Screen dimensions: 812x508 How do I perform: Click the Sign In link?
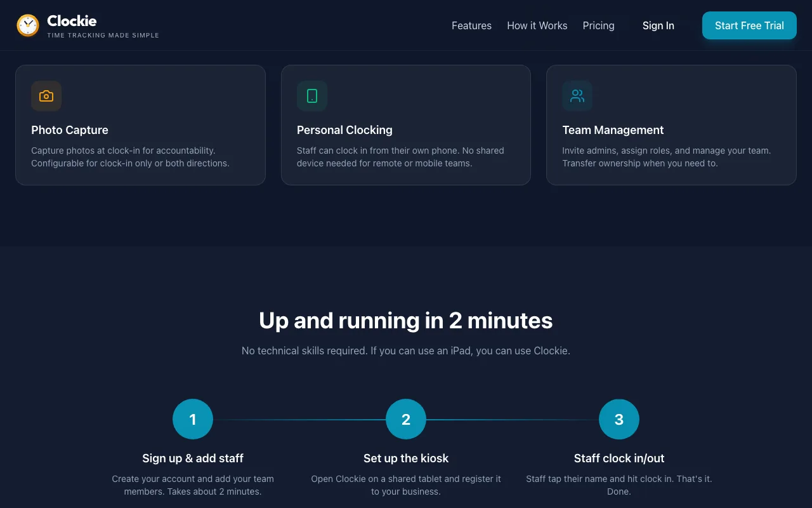pos(658,25)
